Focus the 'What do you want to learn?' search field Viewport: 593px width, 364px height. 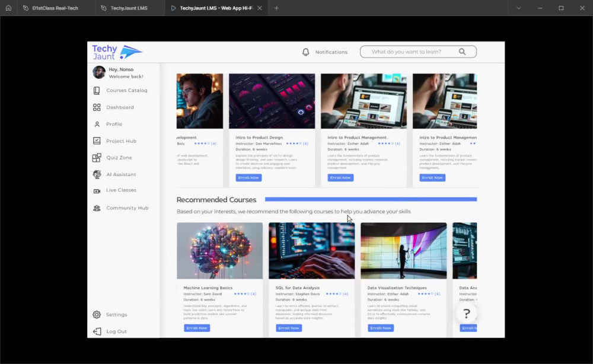coord(418,52)
